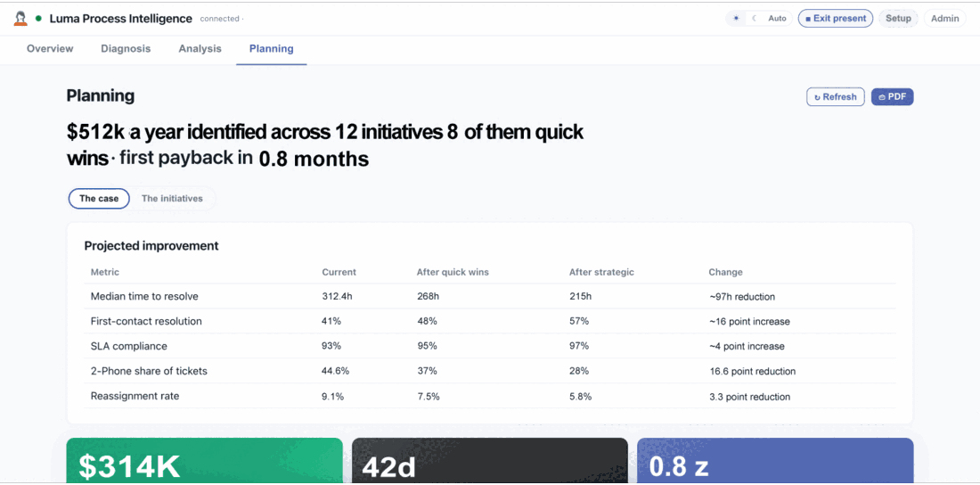The image size is (980, 485).
Task: Click the Luma user avatar icon
Action: pyautogui.click(x=20, y=19)
